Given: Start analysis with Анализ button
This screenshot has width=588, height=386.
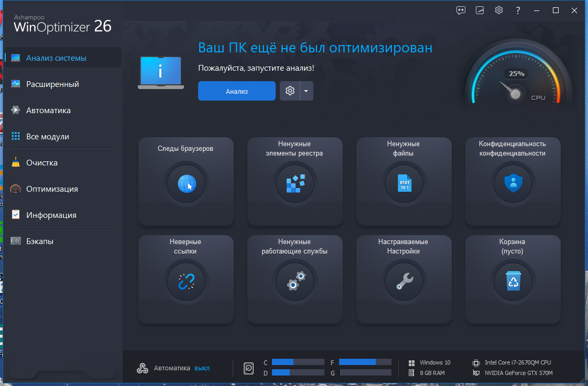Looking at the screenshot, I should (237, 91).
